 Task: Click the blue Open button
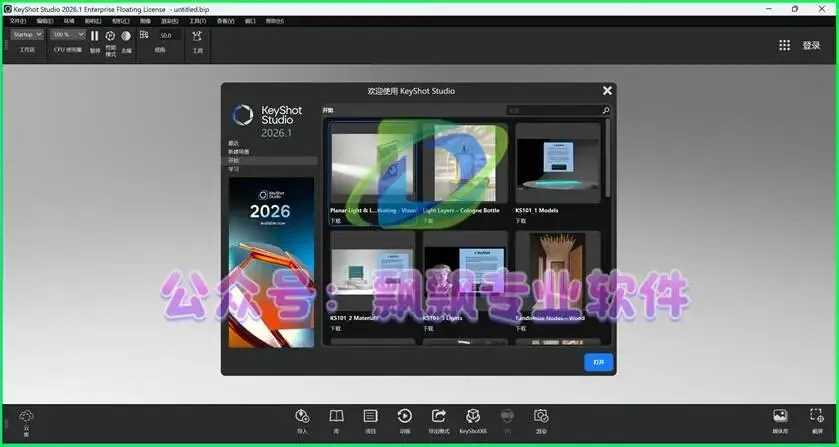point(598,362)
